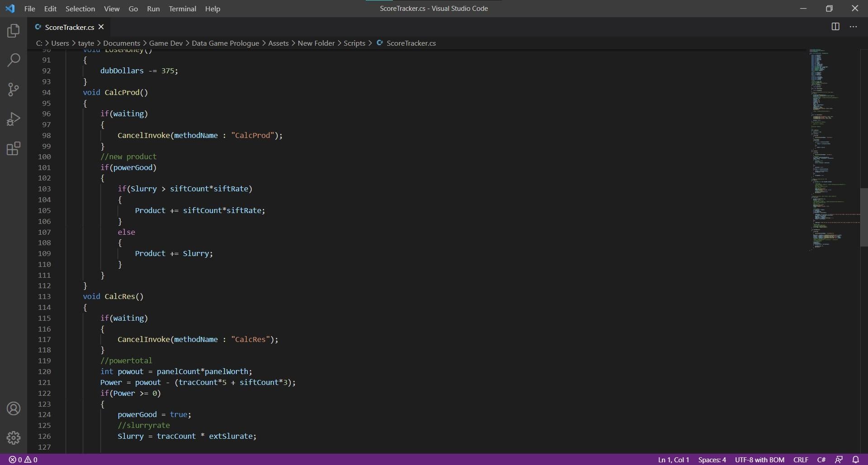Click 'ScoreTracker.cs' breadcrumb file
This screenshot has width=868, height=465.
pos(411,43)
